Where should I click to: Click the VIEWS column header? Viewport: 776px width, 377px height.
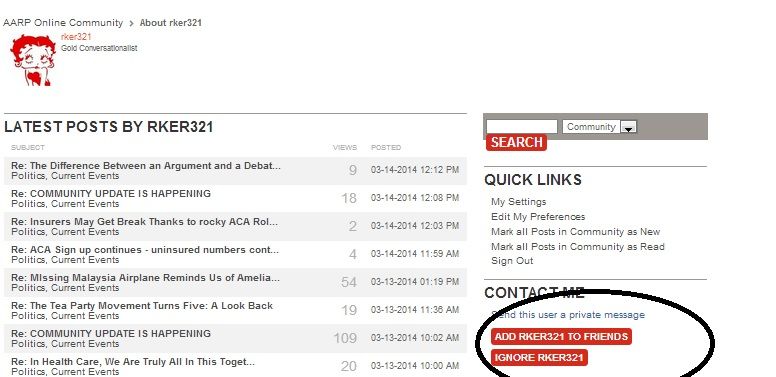coord(345,147)
